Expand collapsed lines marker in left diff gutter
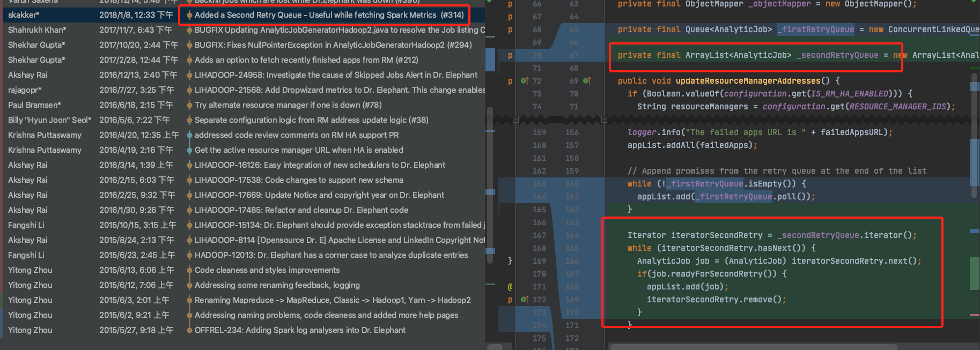Image resolution: width=980 pixels, height=350 pixels. (x=515, y=120)
